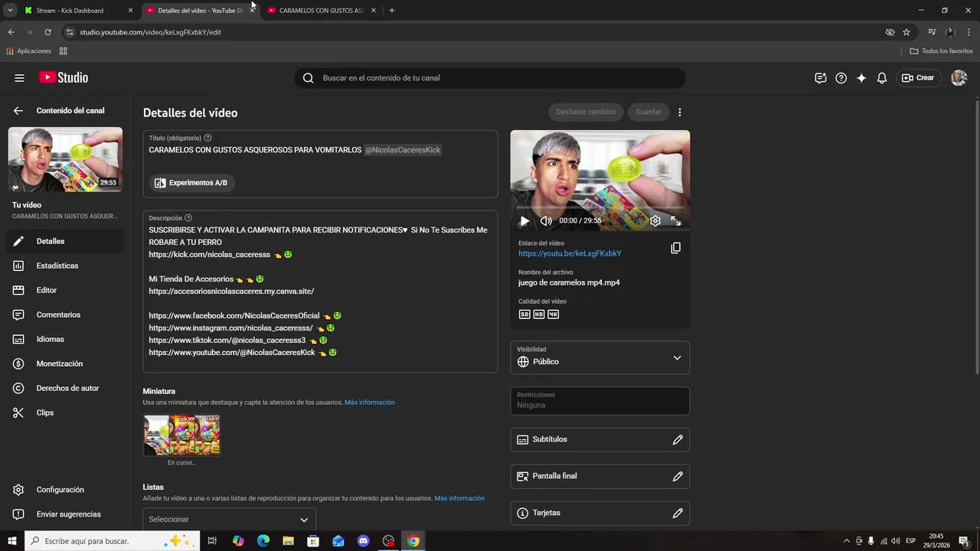
Task: Click the search channel content field
Action: coord(490,78)
